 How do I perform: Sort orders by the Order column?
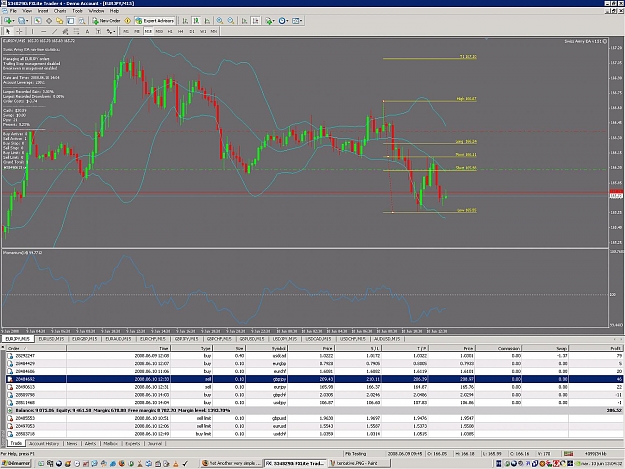click(x=36, y=348)
